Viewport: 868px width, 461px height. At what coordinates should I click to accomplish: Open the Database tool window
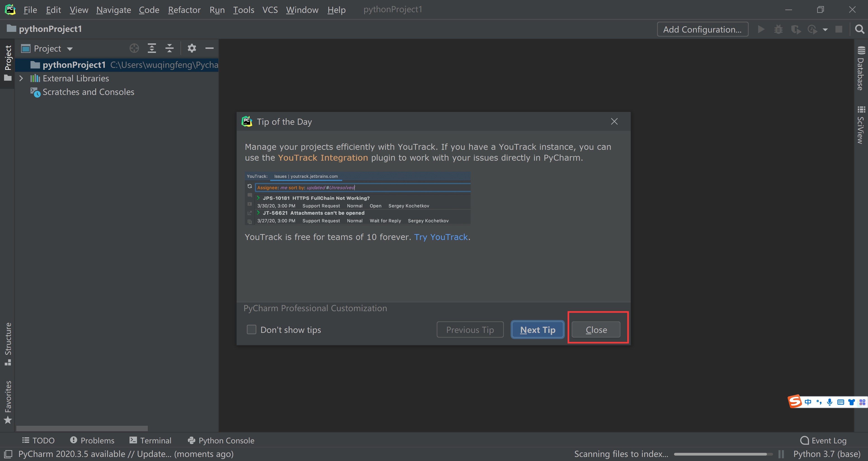(861, 68)
